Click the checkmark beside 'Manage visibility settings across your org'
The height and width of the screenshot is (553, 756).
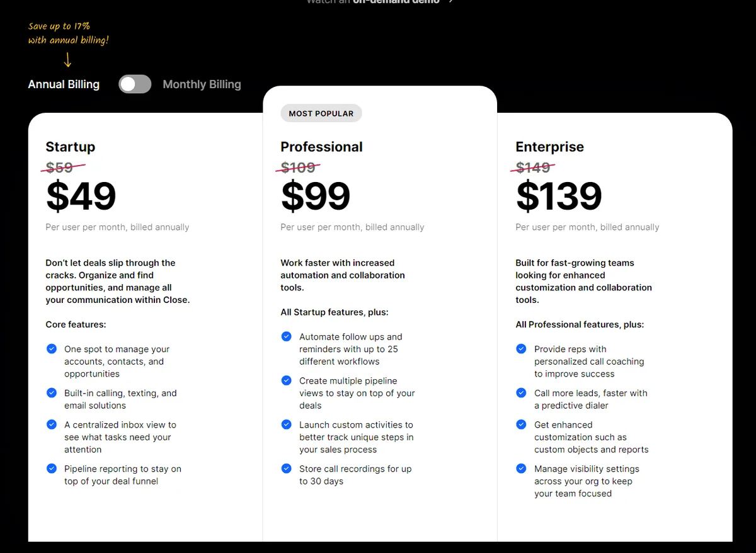coord(521,469)
